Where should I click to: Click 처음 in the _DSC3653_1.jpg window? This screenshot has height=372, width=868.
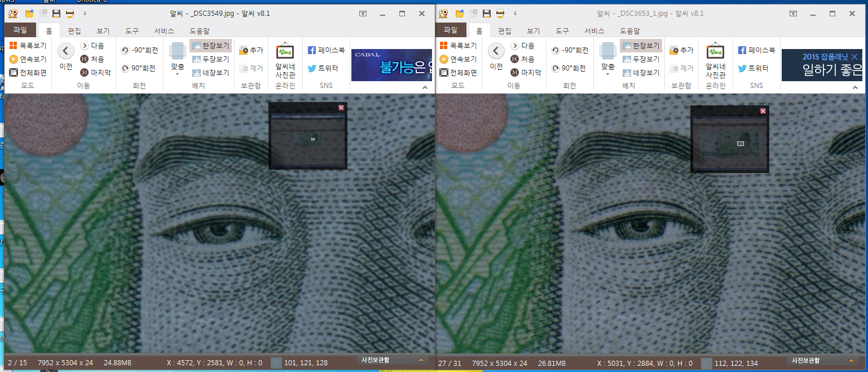coord(523,59)
